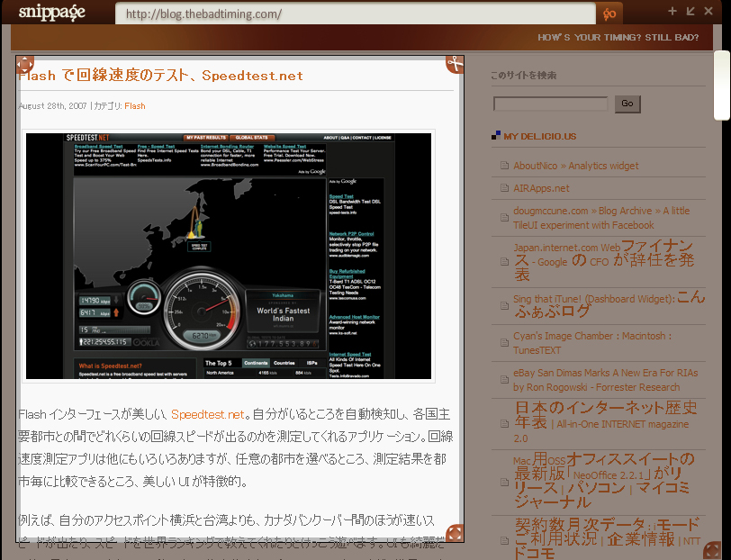Click the del.icio.us logo icon
The height and width of the screenshot is (560, 731).
tap(496, 136)
